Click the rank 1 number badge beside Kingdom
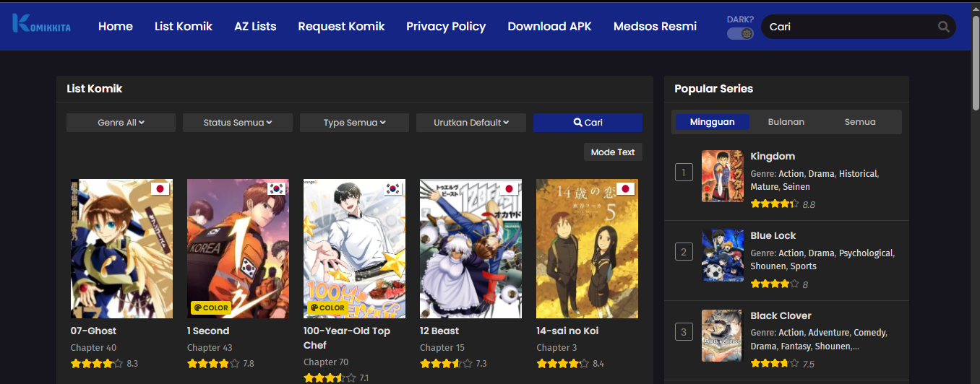 684,173
